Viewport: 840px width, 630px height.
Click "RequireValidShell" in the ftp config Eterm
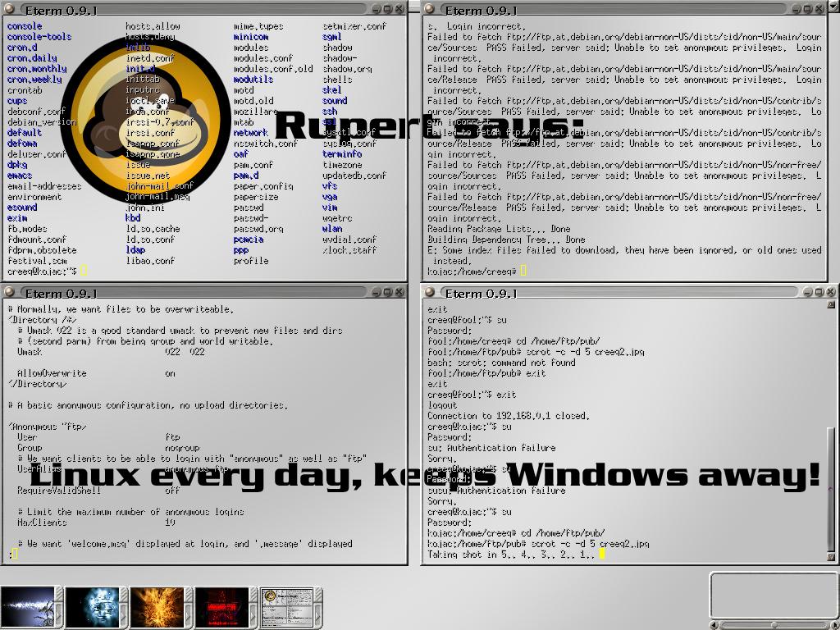(x=59, y=491)
